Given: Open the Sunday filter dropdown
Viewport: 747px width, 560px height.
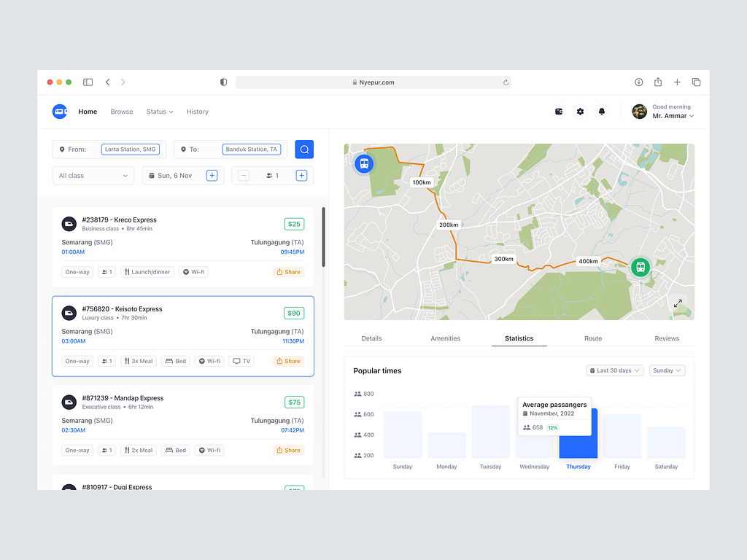Looking at the screenshot, I should click(x=667, y=370).
